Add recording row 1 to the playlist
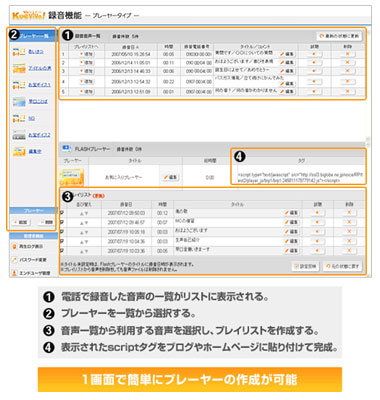Screen dimensions: 380x400 coord(87,54)
